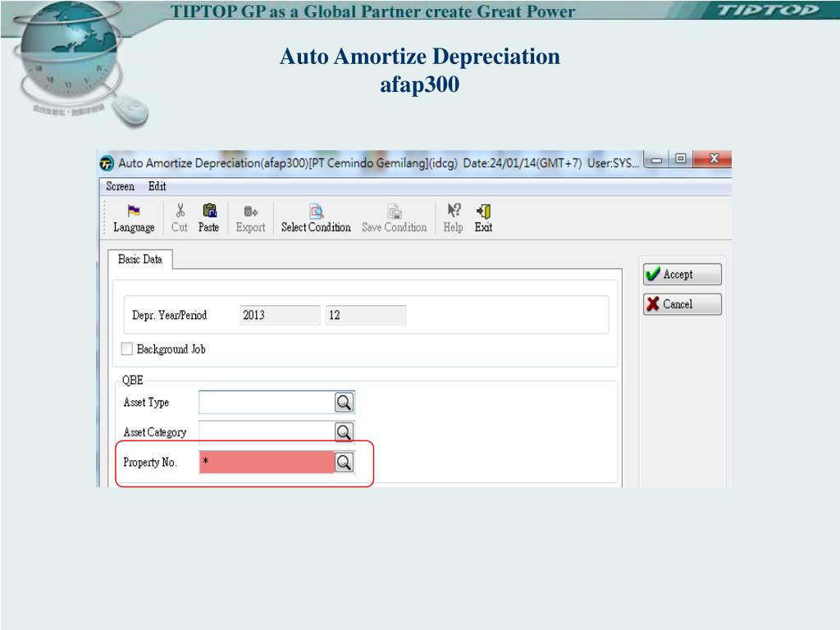Click the Accept button
This screenshot has width=840, height=630.
tap(682, 274)
